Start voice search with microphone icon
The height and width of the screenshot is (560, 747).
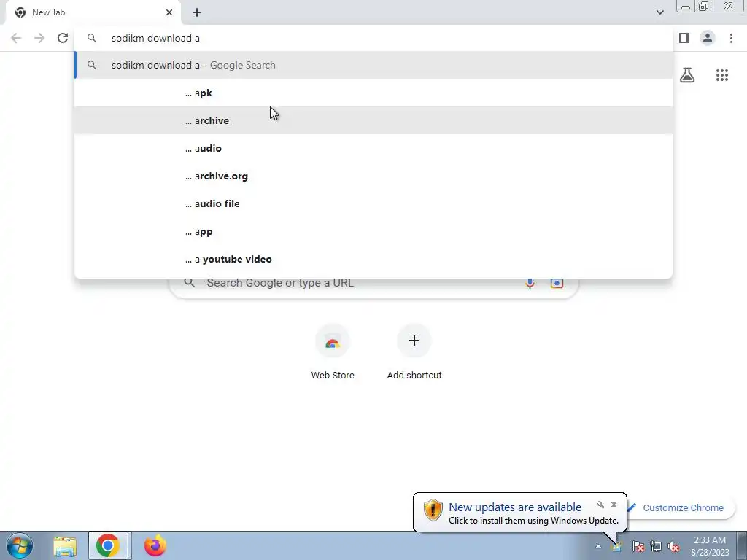(x=530, y=283)
